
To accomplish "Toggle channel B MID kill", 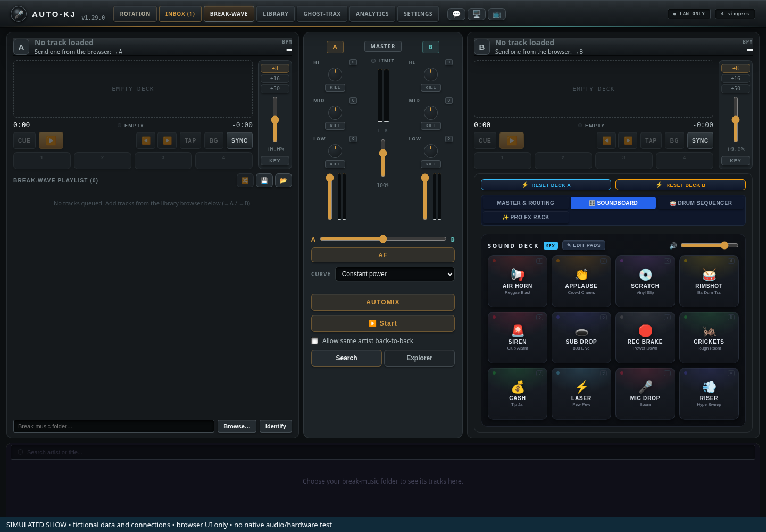I will tap(431, 126).
